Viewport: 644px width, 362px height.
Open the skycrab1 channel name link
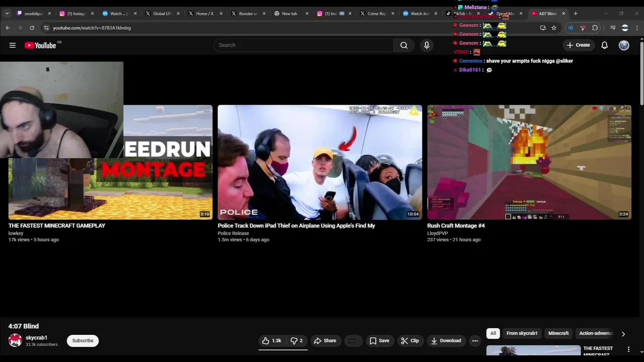36,338
